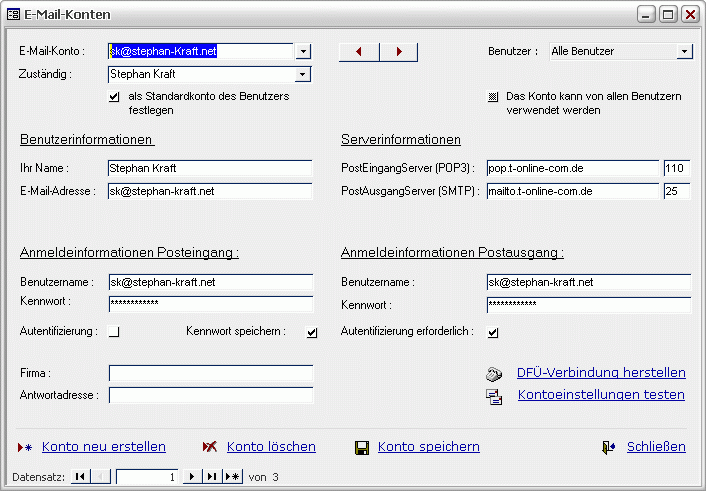Image resolution: width=706 pixels, height=491 pixels.
Task: Click the floppy disk save icon
Action: (x=361, y=447)
